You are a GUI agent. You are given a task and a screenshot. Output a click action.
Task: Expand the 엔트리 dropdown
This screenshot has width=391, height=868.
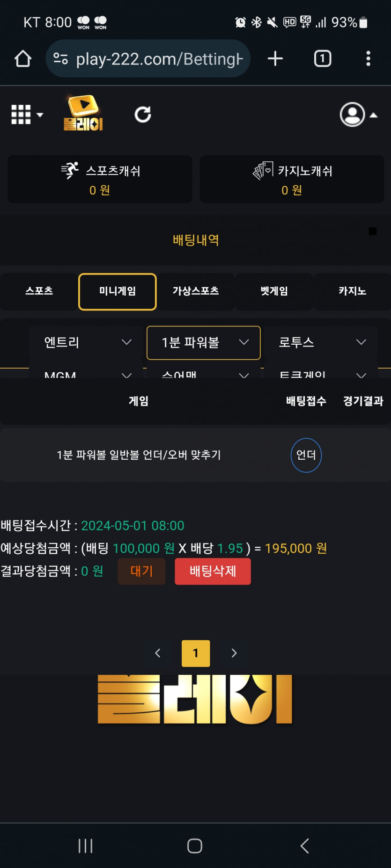[87, 342]
